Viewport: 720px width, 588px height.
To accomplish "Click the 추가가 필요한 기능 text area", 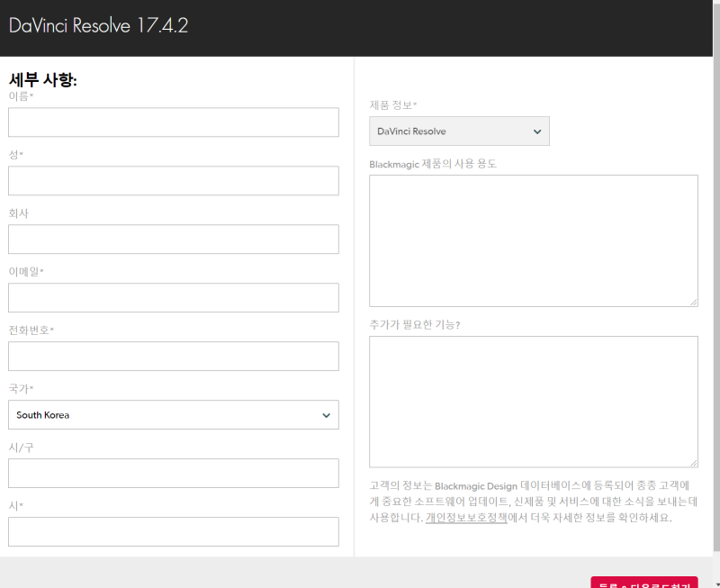I will [x=534, y=402].
